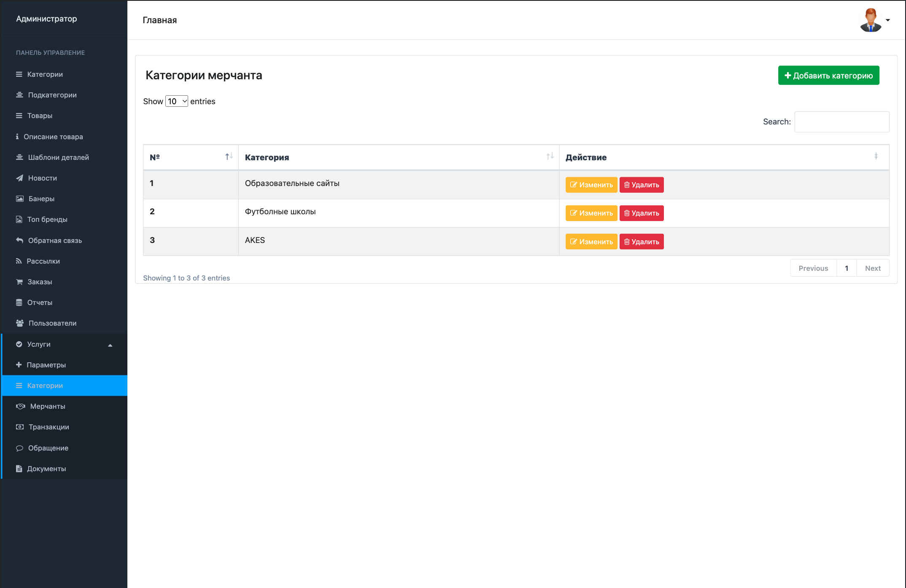
Task: Open Описание товара info icon item
Action: pos(17,137)
